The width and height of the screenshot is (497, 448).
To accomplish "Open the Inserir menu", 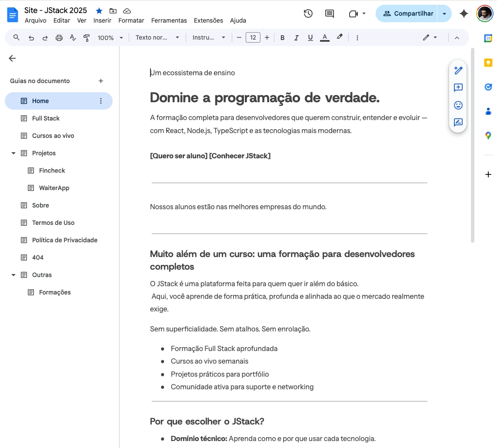I will pyautogui.click(x=102, y=20).
